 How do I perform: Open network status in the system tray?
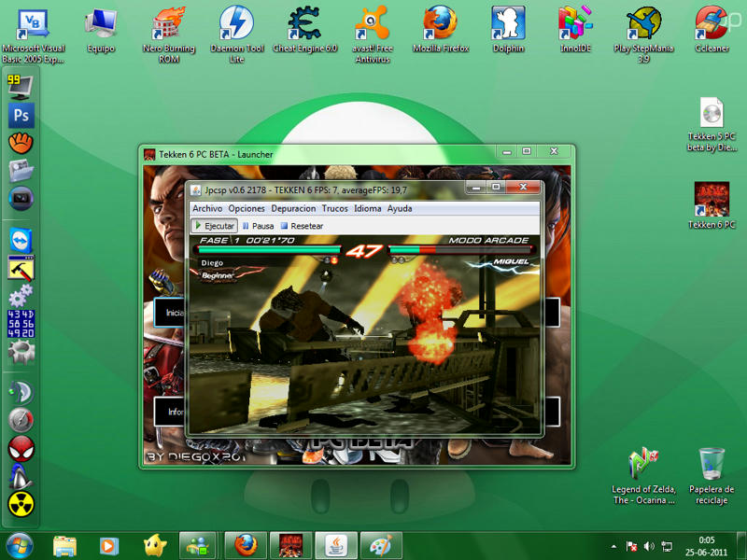[667, 546]
